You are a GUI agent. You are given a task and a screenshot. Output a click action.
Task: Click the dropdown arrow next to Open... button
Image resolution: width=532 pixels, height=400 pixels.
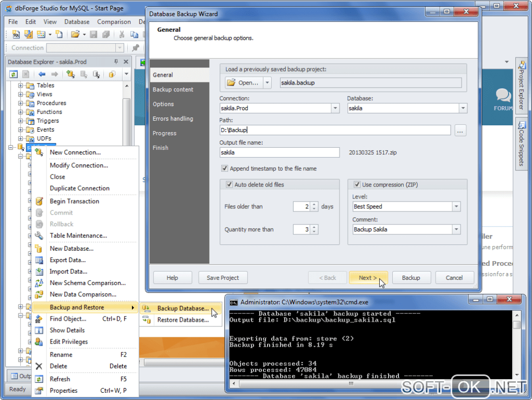click(267, 83)
